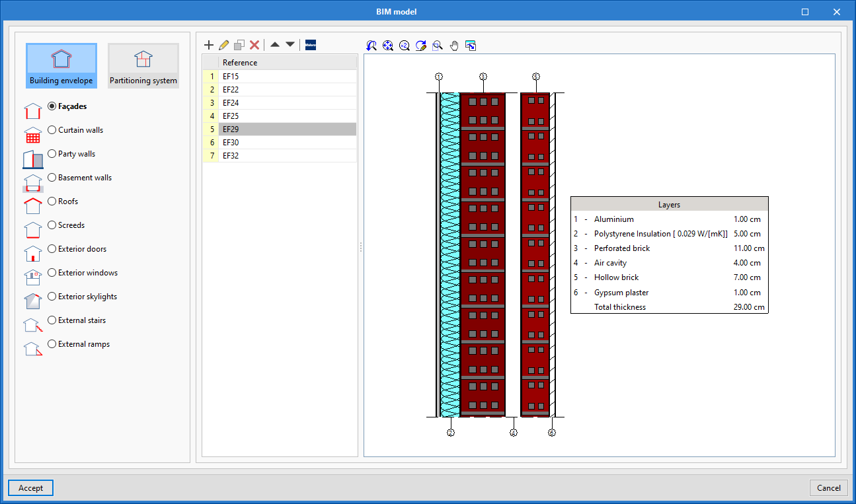This screenshot has width=856, height=504.
Task: Click the Façades house icon
Action: [x=33, y=110]
